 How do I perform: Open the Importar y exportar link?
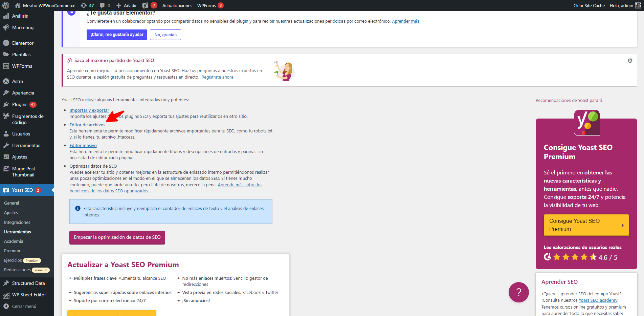pyautogui.click(x=89, y=110)
